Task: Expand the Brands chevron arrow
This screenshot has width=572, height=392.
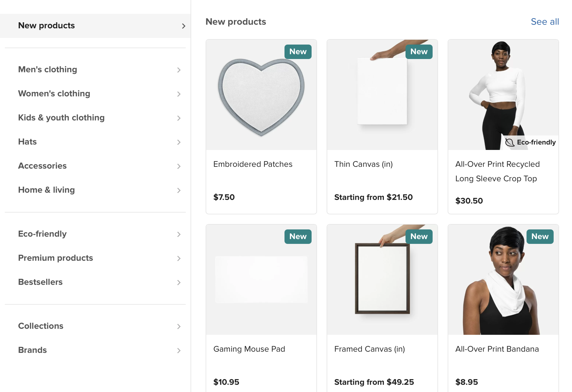Action: (x=179, y=350)
